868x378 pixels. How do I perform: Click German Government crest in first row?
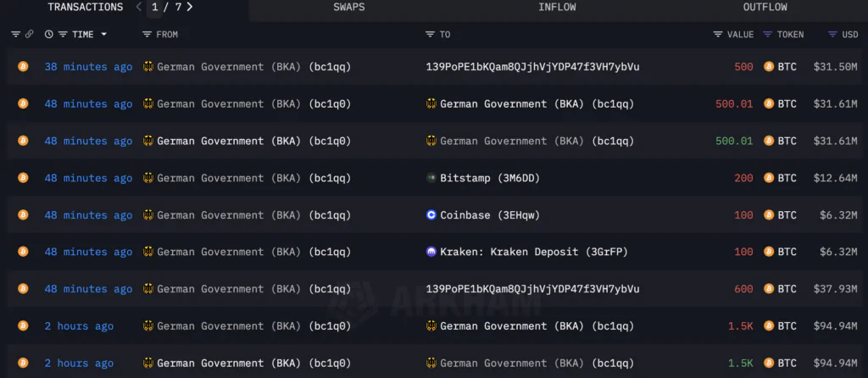[149, 67]
